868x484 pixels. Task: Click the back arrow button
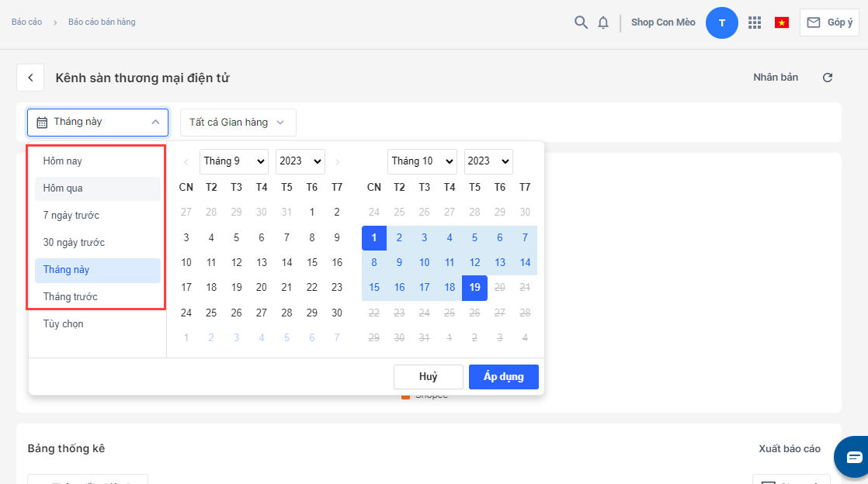tap(30, 78)
